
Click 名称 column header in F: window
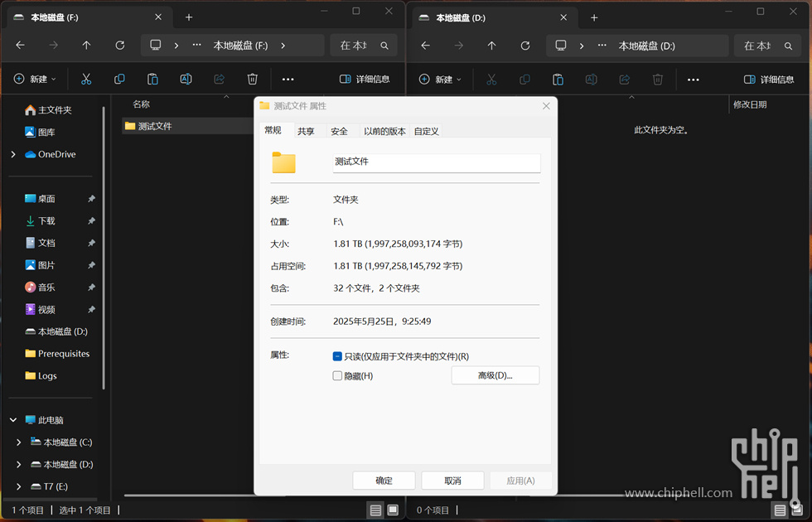[x=141, y=104]
